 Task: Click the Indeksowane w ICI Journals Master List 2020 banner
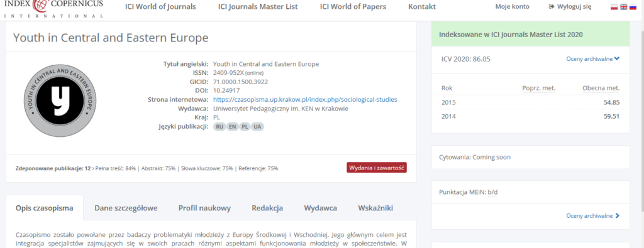(x=530, y=35)
